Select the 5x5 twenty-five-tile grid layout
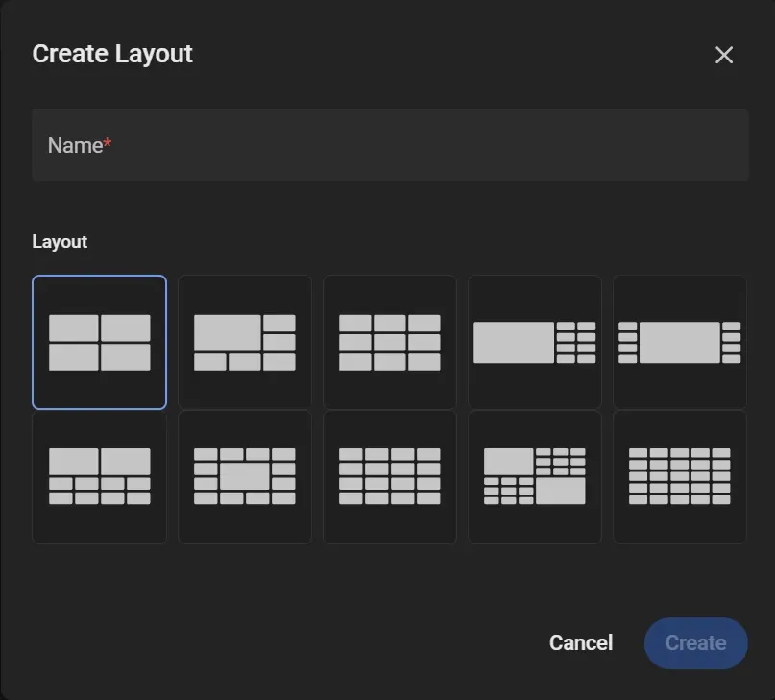Screen dimensions: 775x700 [x=680, y=477]
